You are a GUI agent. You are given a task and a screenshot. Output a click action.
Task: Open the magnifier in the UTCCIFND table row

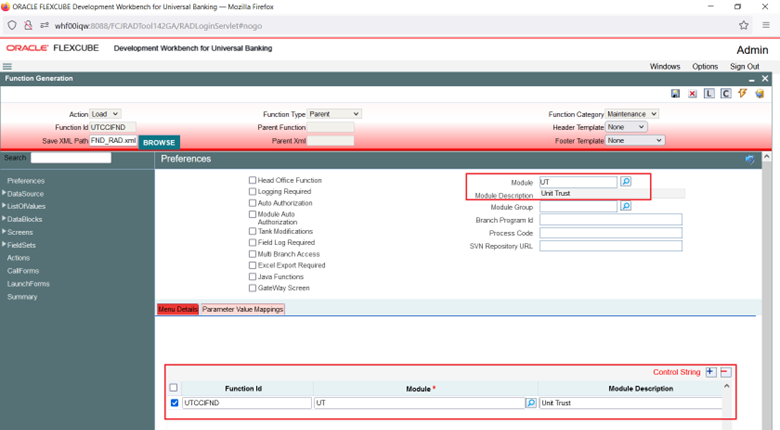click(x=531, y=403)
